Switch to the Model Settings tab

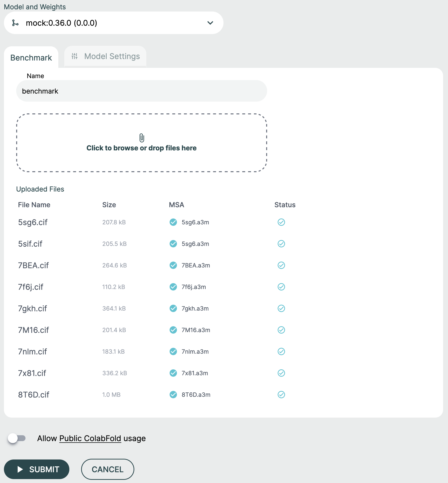pos(112,56)
